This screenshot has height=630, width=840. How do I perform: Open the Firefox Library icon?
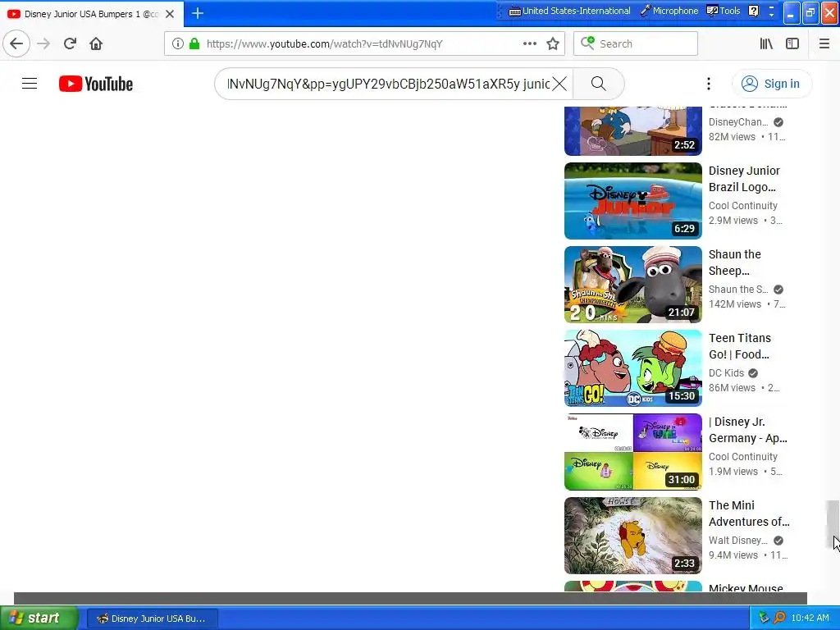coord(766,43)
